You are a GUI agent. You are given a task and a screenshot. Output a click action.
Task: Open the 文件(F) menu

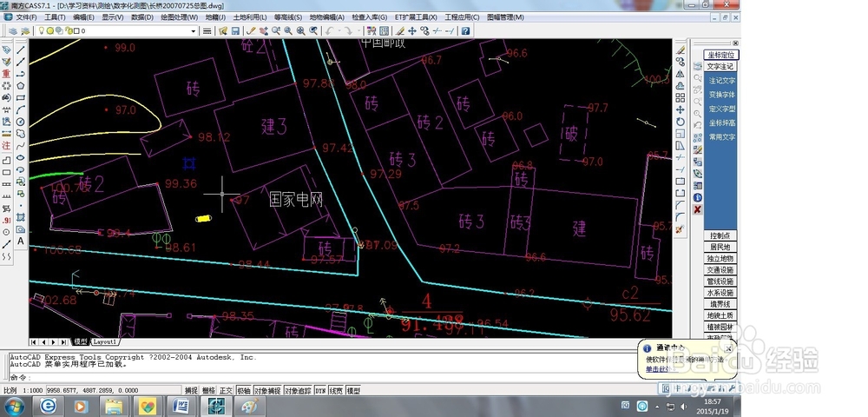(x=26, y=17)
